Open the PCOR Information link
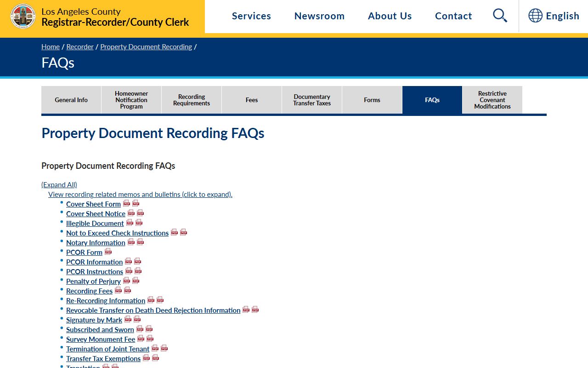 [94, 262]
